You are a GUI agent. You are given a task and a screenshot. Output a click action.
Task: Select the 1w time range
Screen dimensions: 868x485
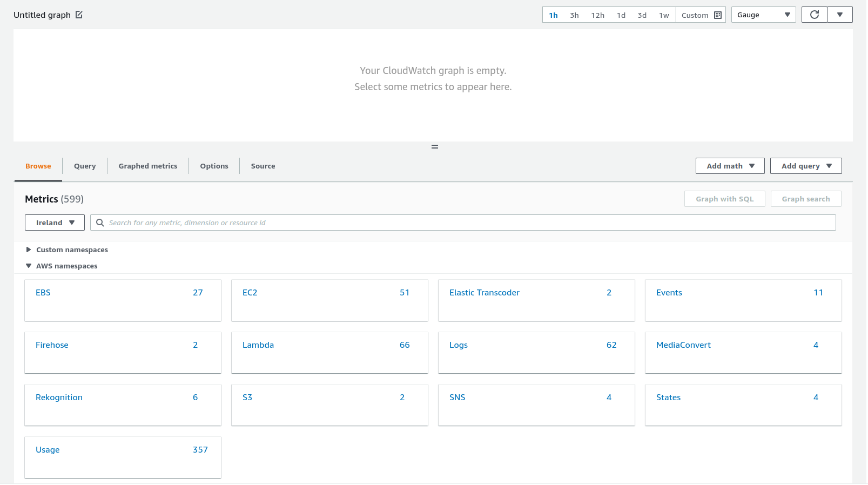pos(664,15)
